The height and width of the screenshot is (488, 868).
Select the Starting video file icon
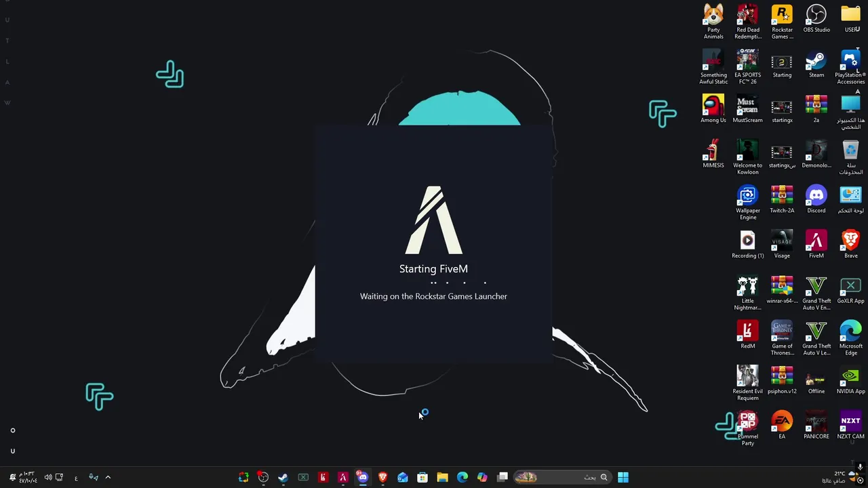782,64
